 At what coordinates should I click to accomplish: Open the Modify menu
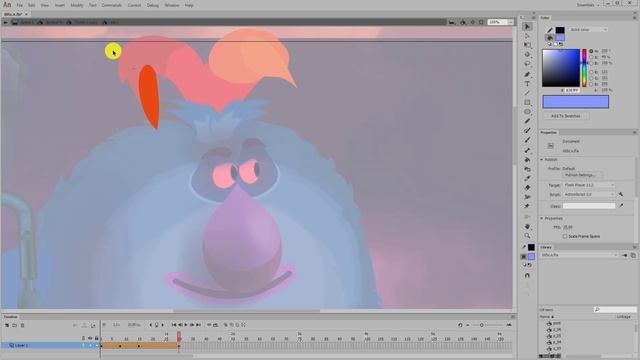tap(77, 5)
